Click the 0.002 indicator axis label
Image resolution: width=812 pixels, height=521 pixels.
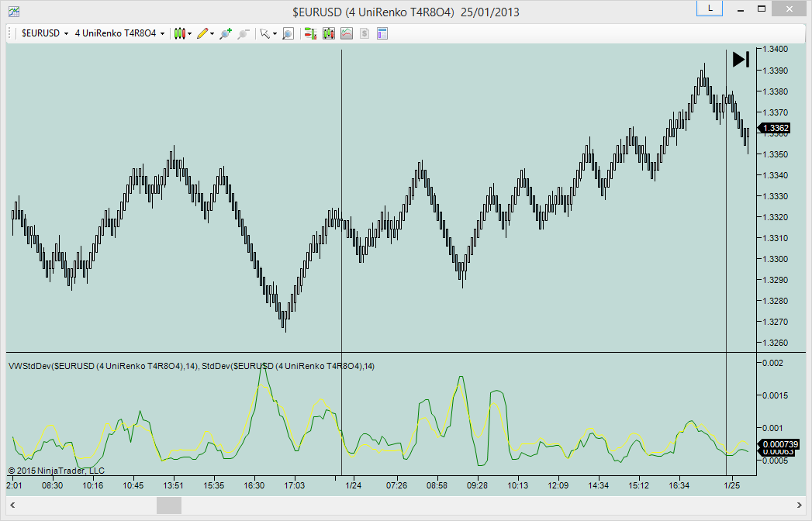click(772, 363)
